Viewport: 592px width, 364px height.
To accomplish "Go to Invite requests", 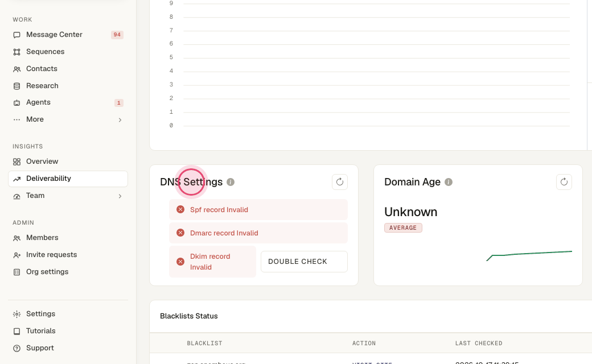I will click(68, 255).
